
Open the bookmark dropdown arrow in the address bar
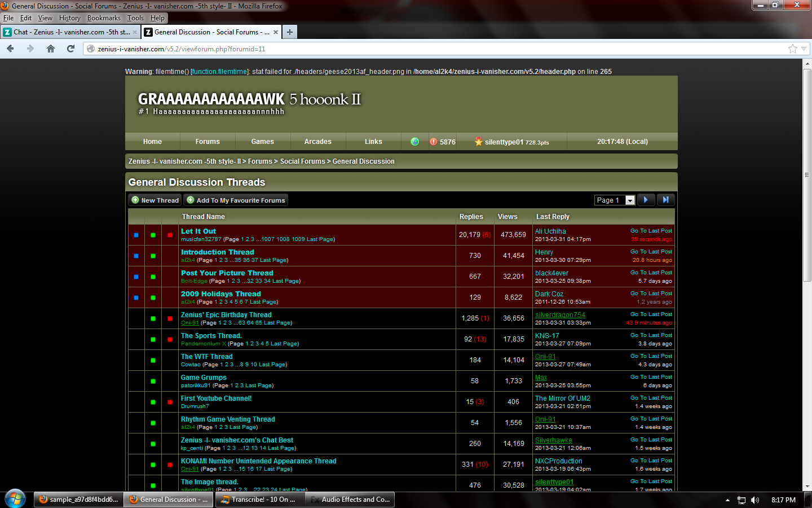(804, 49)
